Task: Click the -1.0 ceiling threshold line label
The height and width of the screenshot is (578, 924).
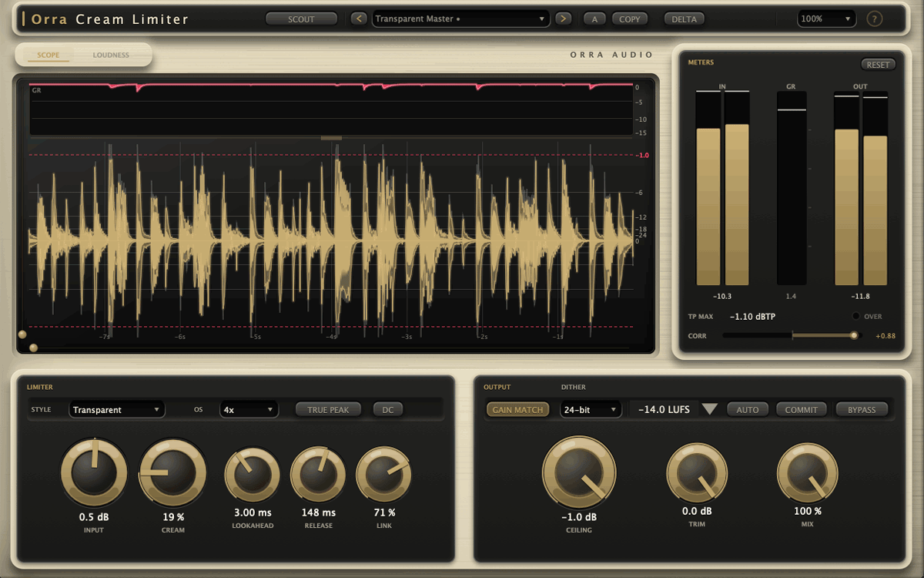Action: (x=644, y=155)
